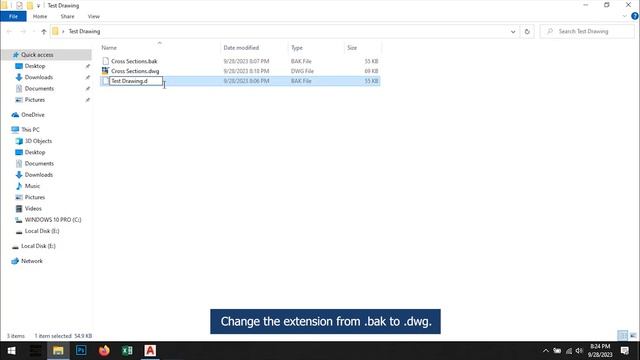Go up one folder level

pos(44,31)
